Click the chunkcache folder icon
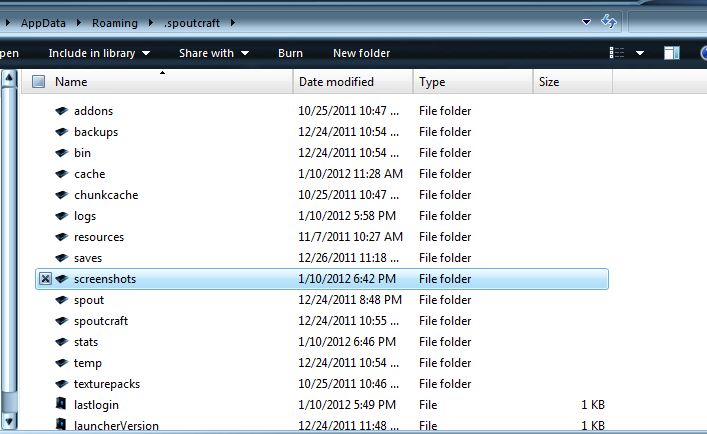 point(61,195)
